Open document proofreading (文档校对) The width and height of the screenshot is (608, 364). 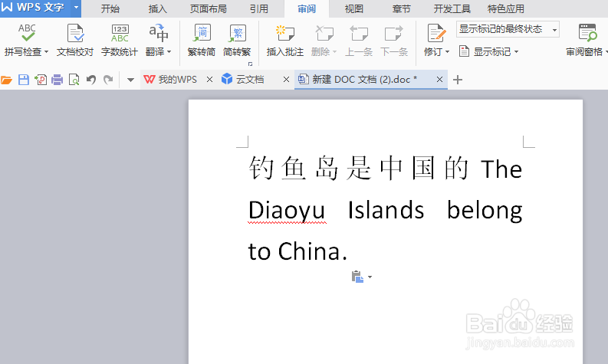coord(75,41)
